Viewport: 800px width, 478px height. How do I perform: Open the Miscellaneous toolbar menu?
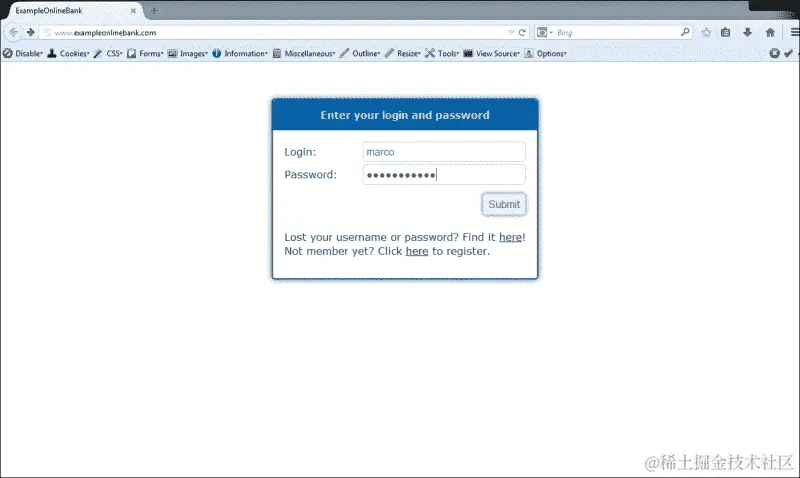pyautogui.click(x=304, y=53)
